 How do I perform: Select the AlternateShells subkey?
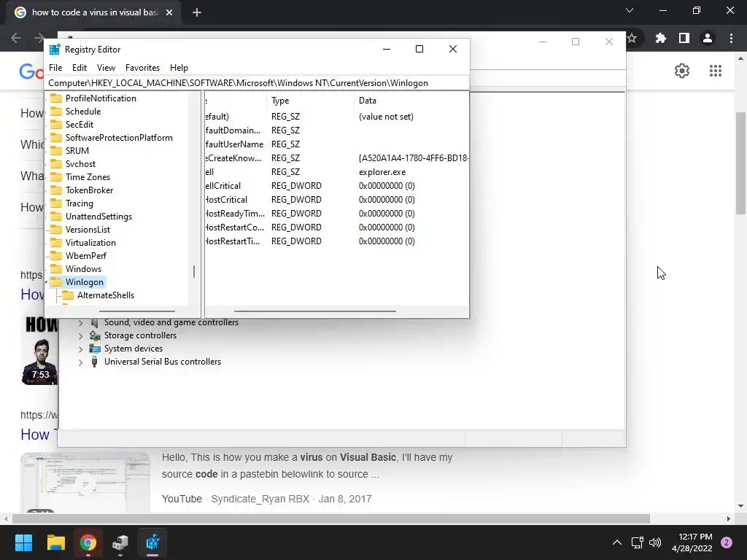tap(105, 295)
